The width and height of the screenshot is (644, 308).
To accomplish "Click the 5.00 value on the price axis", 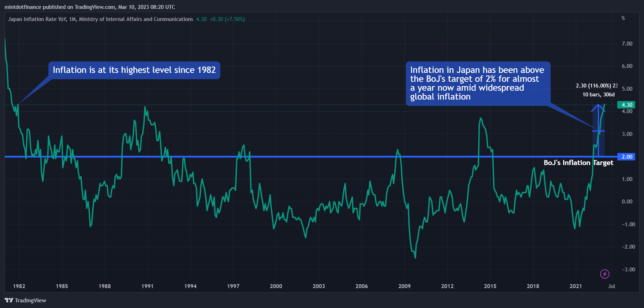I will (627, 89).
